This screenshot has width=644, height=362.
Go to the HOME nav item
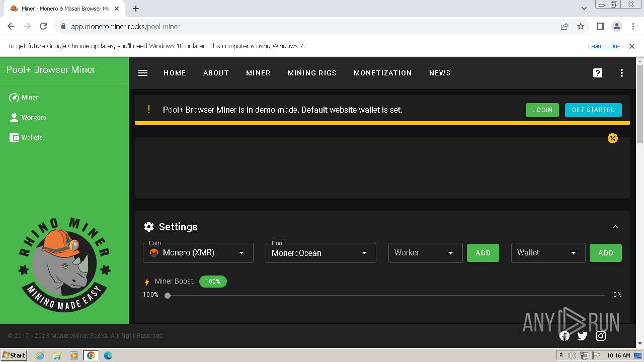click(x=175, y=73)
